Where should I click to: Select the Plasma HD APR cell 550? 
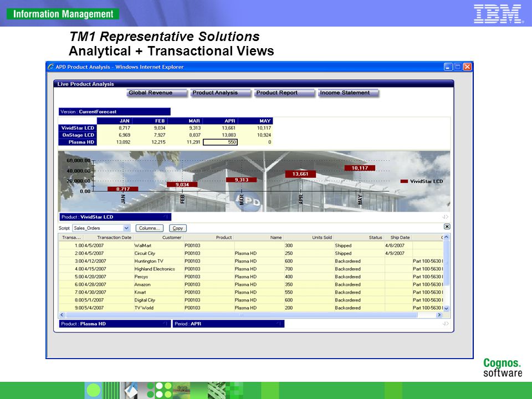point(220,142)
